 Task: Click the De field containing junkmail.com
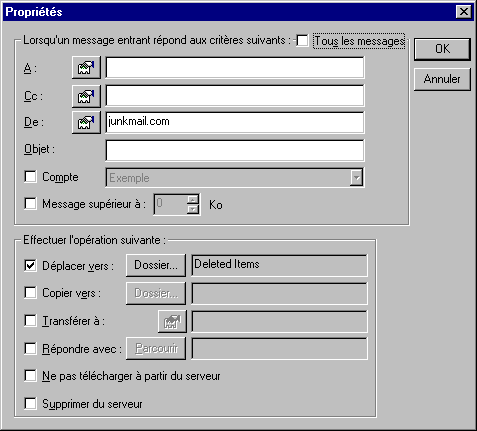pos(235,122)
